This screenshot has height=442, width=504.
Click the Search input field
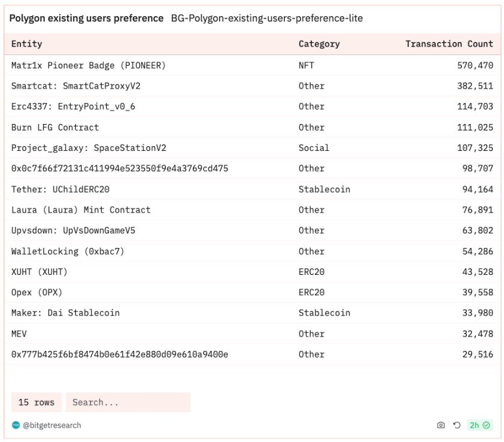click(128, 402)
